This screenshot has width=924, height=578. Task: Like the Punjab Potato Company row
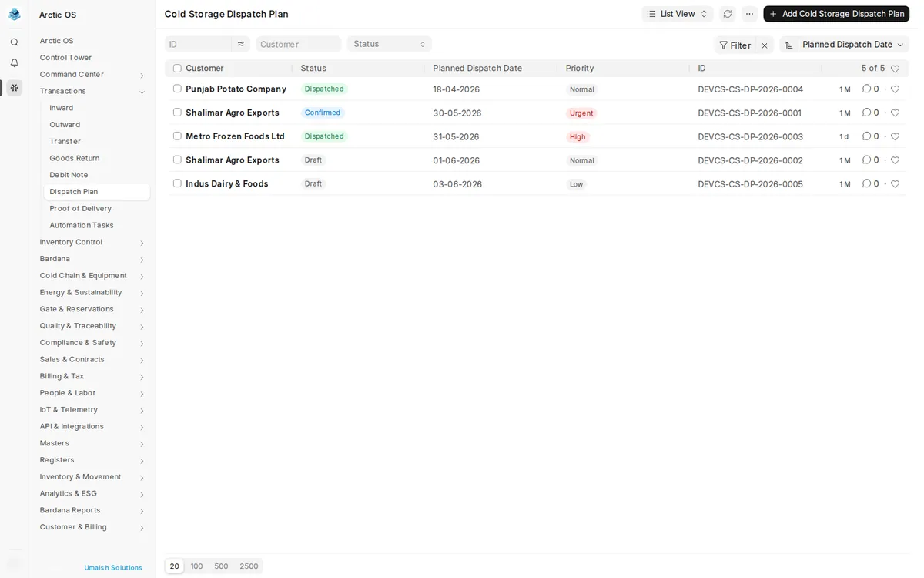895,89
